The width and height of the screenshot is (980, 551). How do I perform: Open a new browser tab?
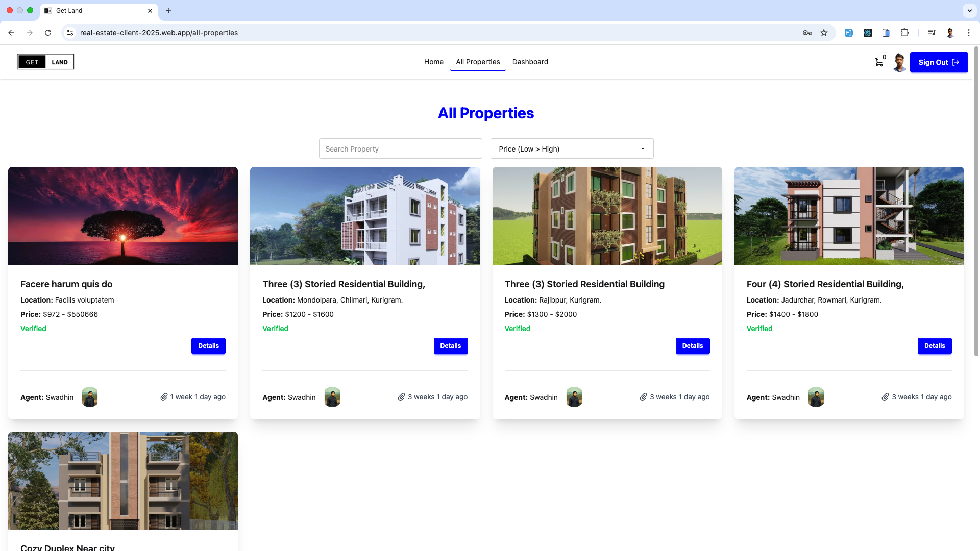[168, 10]
